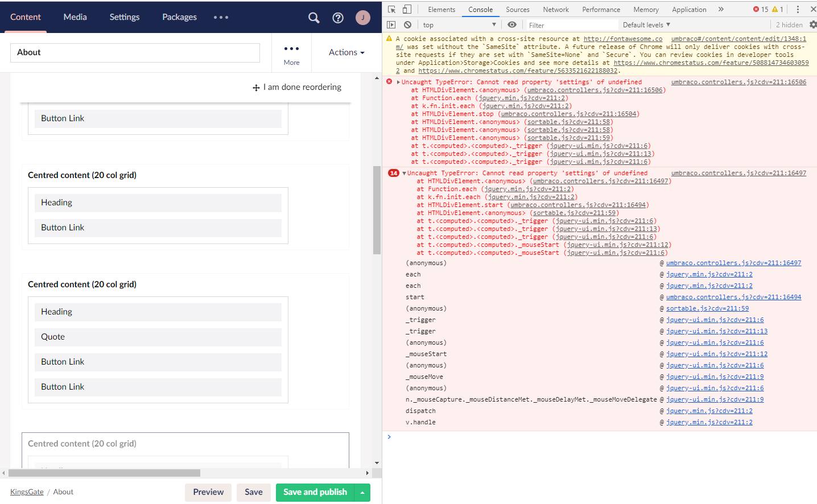The image size is (817, 504).
Task: Toggle the console sidebar open
Action: [390, 24]
